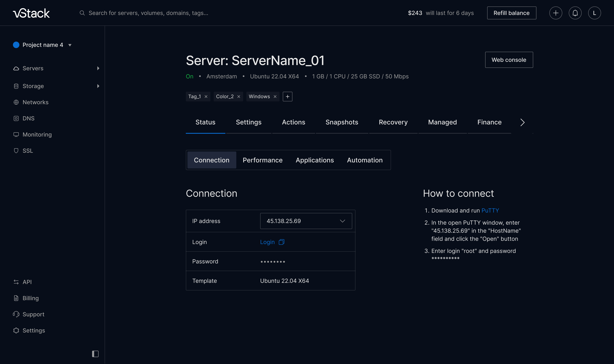Click the Color_2 tag label
The image size is (614, 364).
tap(225, 97)
